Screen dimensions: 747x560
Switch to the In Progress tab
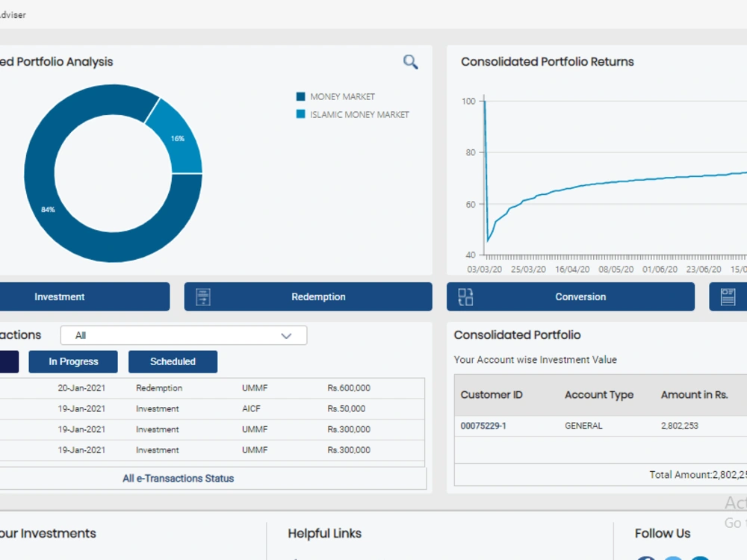pos(73,362)
